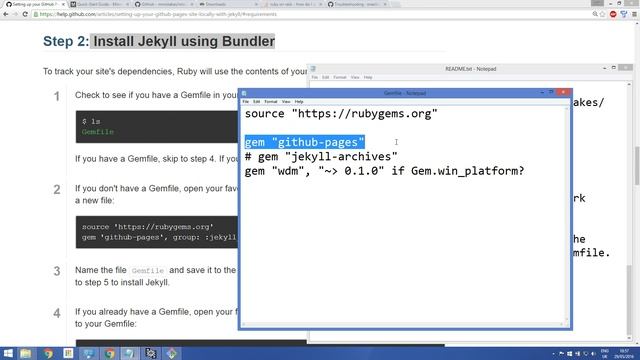Go back in Chrome browser
640x360 pixels.
(6, 14)
